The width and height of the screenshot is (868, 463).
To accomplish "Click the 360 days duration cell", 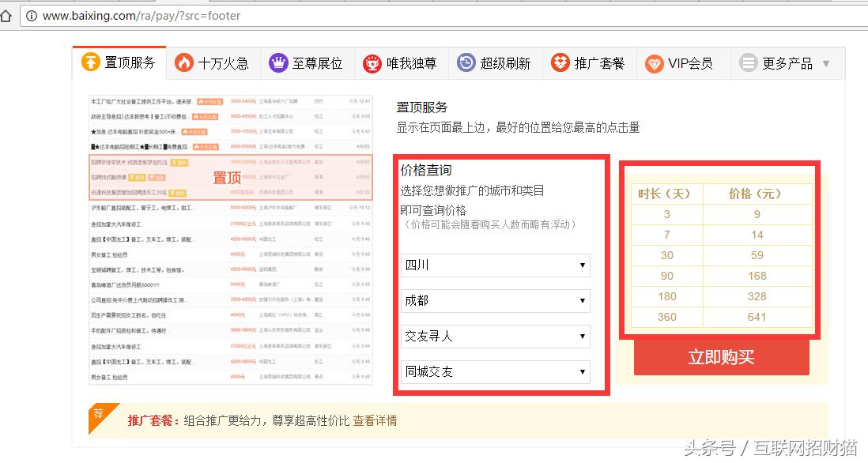I will pos(667,317).
